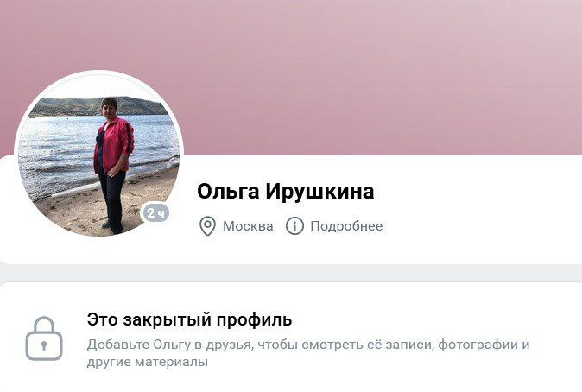Click the surname Ирушкина in heading
The height and width of the screenshot is (392, 582).
click(320, 192)
